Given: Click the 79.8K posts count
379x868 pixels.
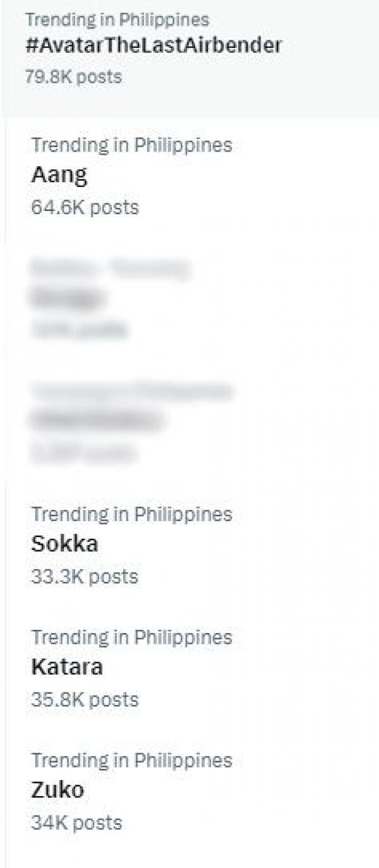Looking at the screenshot, I should click(x=73, y=77).
